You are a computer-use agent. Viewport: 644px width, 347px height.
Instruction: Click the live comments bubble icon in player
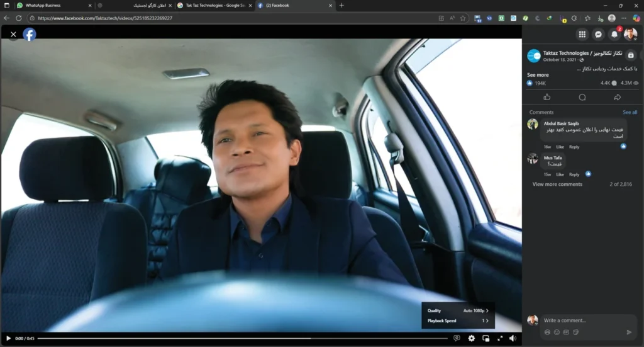tap(457, 338)
